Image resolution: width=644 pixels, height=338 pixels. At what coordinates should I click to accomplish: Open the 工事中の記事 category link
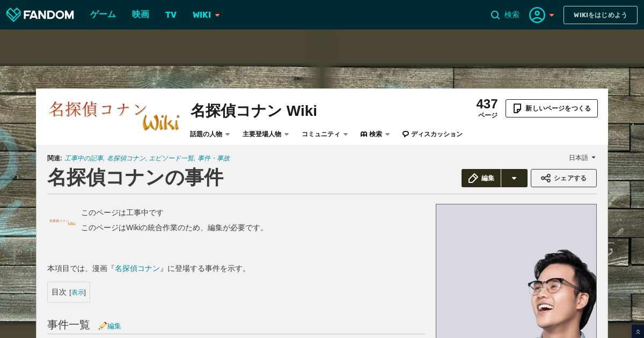[84, 158]
